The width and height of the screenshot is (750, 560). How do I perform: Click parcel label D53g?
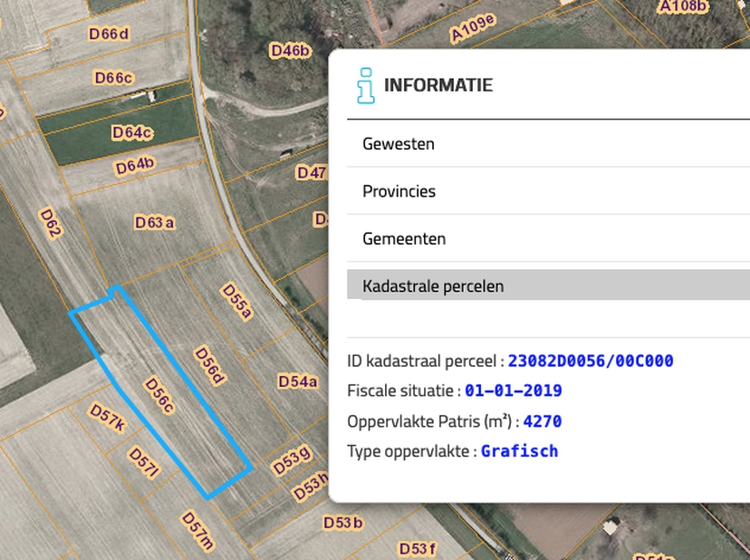point(292,460)
